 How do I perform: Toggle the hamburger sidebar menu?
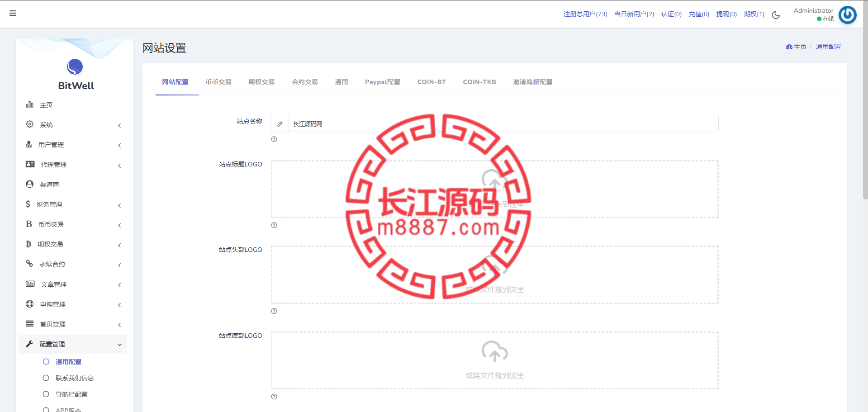click(x=13, y=13)
